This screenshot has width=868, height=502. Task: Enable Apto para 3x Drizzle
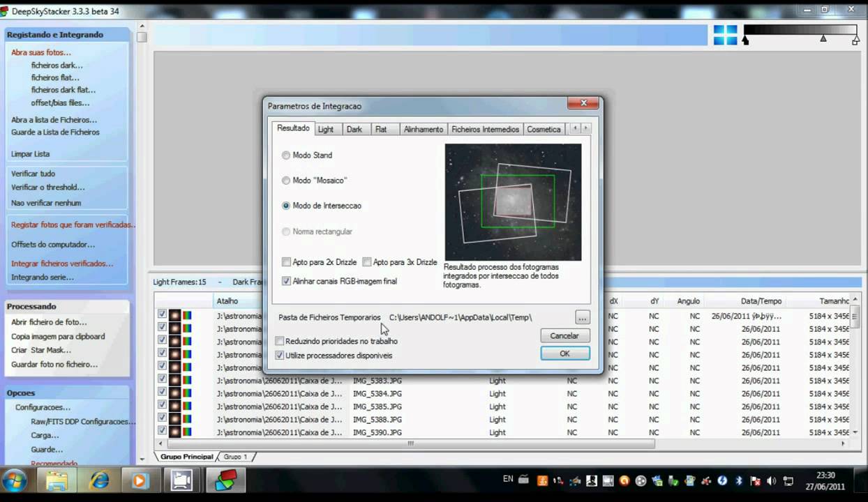click(367, 262)
